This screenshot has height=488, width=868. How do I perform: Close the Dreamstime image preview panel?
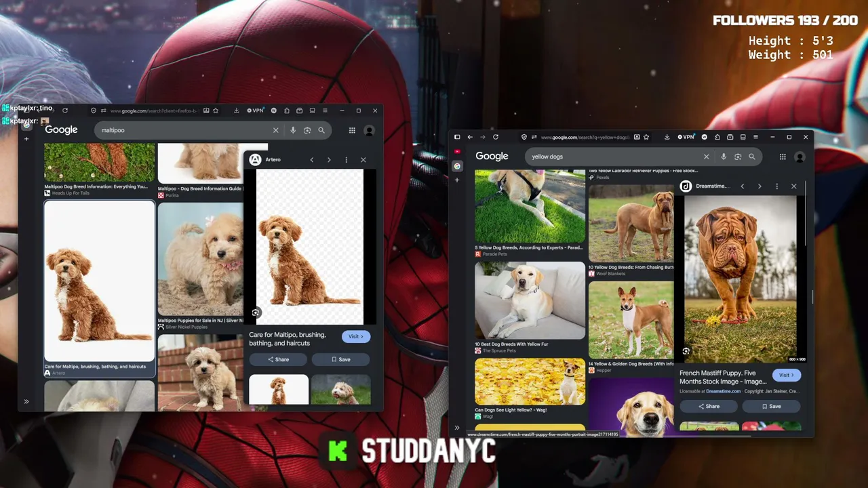[x=793, y=186]
